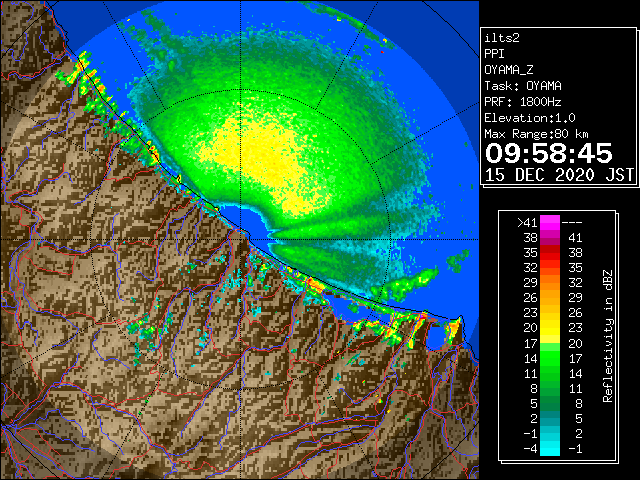
Task: Click the 'Task: OYAMA' line
Action: tap(523, 86)
